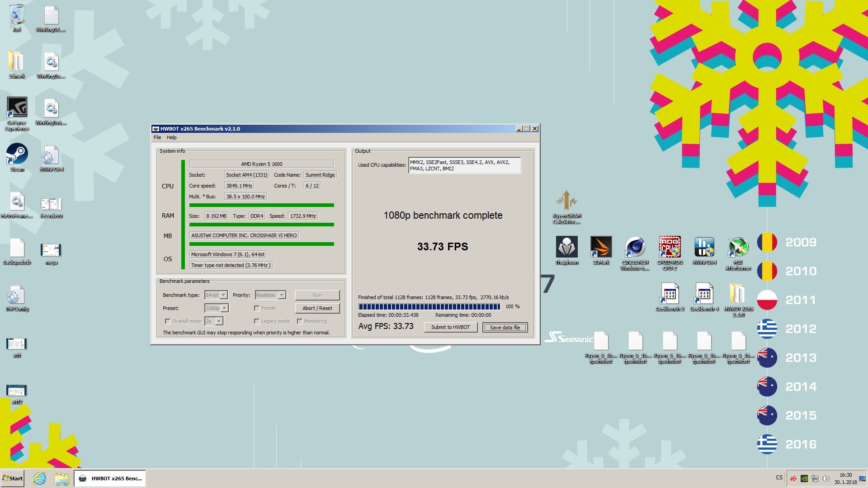Open the Windows Start menu
868x488 pixels.
12,478
